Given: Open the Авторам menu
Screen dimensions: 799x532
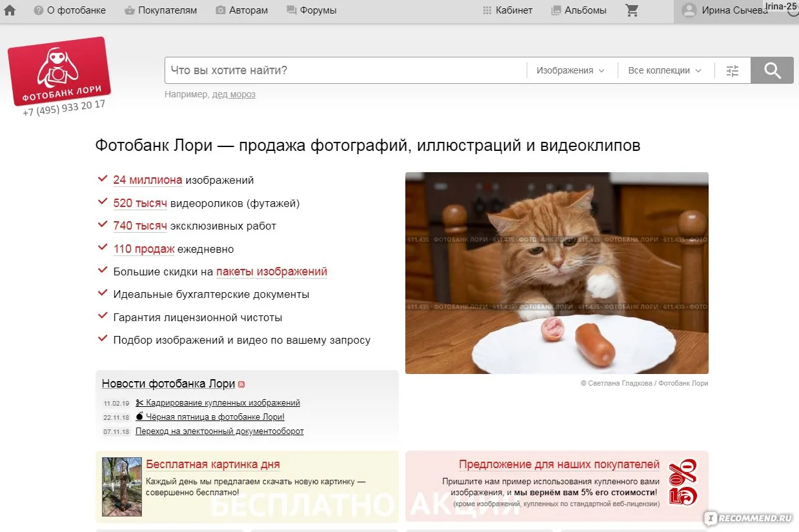Looking at the screenshot, I should pyautogui.click(x=241, y=10).
